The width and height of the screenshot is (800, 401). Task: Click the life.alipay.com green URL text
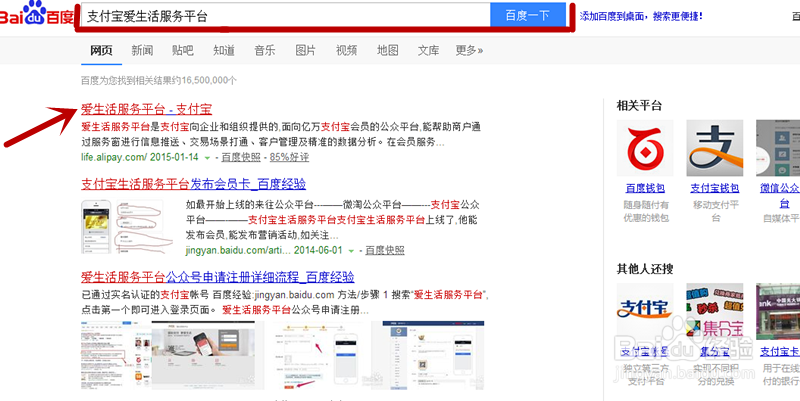(x=114, y=157)
